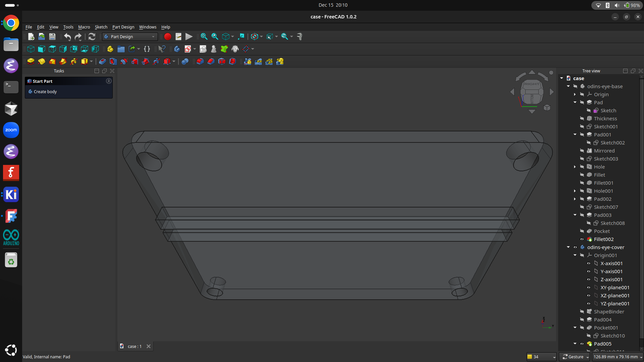The image size is (644, 362).
Task: Toggle visibility of ShapeBinder
Action: coord(582,312)
